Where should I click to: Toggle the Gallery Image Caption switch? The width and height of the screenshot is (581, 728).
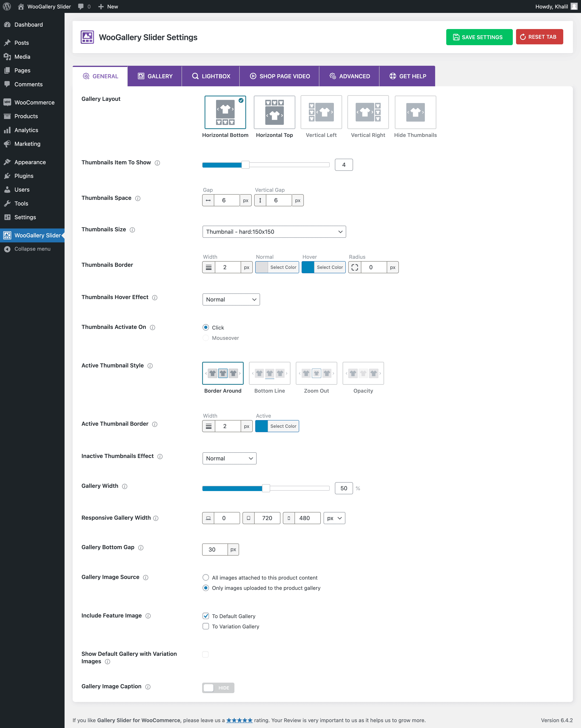pos(218,688)
